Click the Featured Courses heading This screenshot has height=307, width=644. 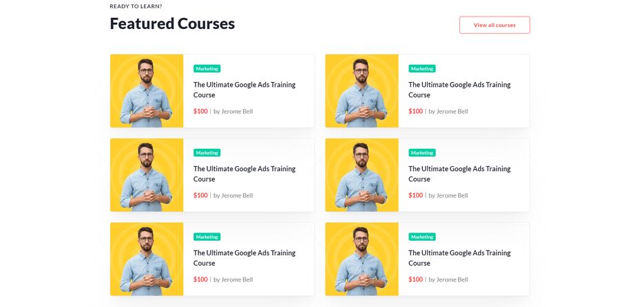(172, 23)
